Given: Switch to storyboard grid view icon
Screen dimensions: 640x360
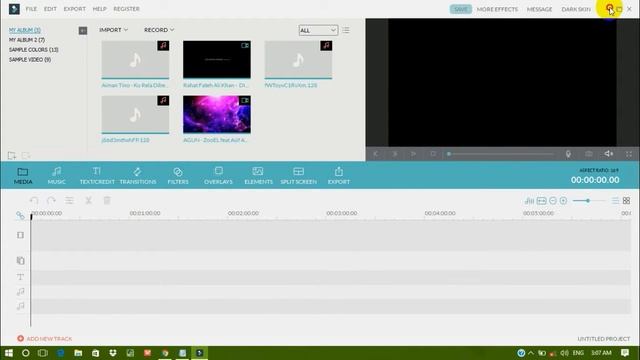Looking at the screenshot, I should point(627,200).
